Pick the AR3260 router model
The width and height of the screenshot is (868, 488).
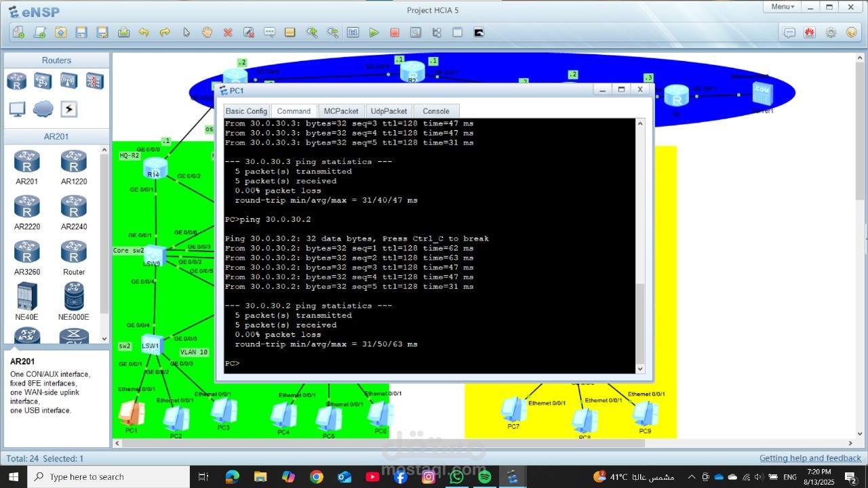[x=27, y=258]
